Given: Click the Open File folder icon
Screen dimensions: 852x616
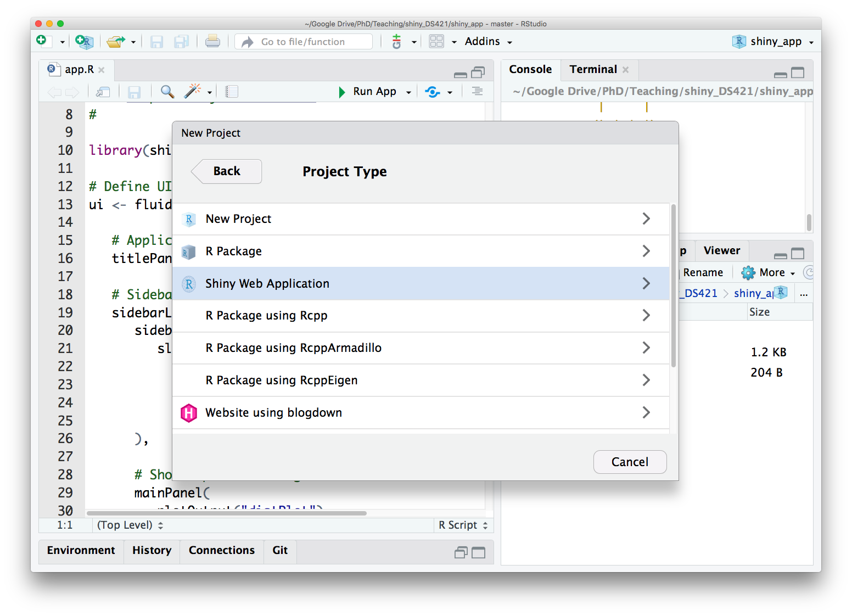Looking at the screenshot, I should pos(115,41).
